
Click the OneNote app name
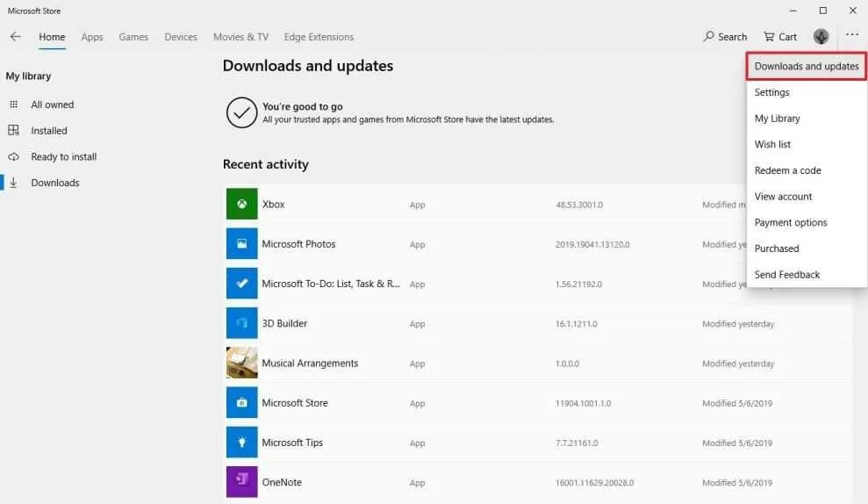282,482
